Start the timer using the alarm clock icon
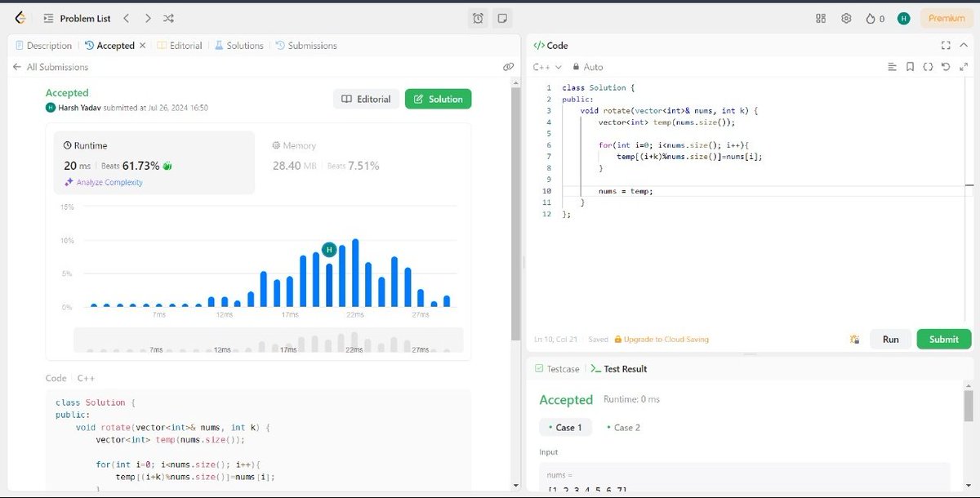Screen dimensions: 980x498 478,17
